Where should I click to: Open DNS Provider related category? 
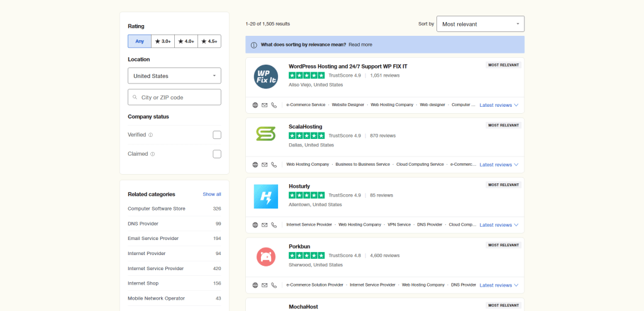175,224
